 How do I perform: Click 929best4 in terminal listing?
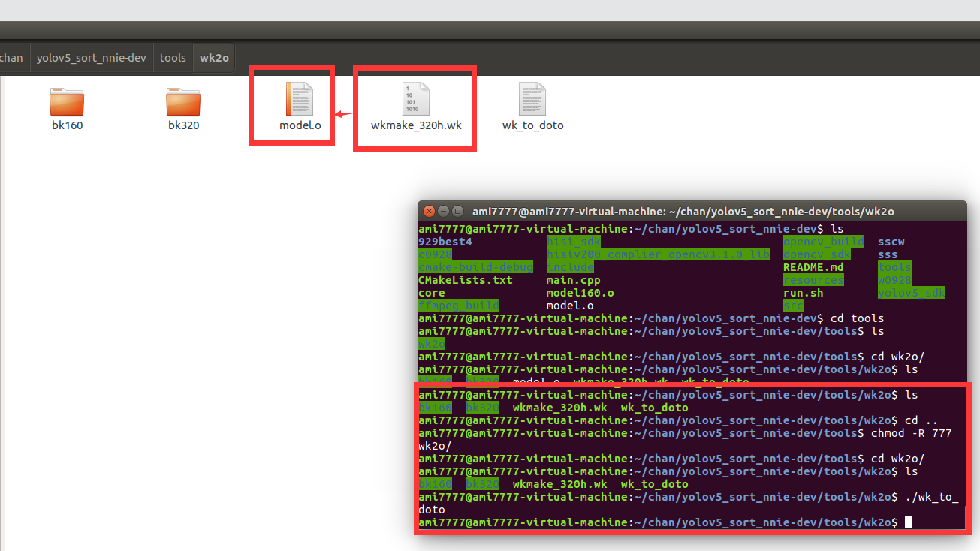tap(445, 242)
